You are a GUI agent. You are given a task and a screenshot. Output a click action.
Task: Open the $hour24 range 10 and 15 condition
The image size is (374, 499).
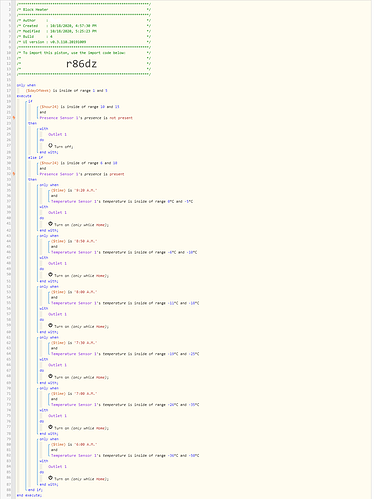point(79,107)
